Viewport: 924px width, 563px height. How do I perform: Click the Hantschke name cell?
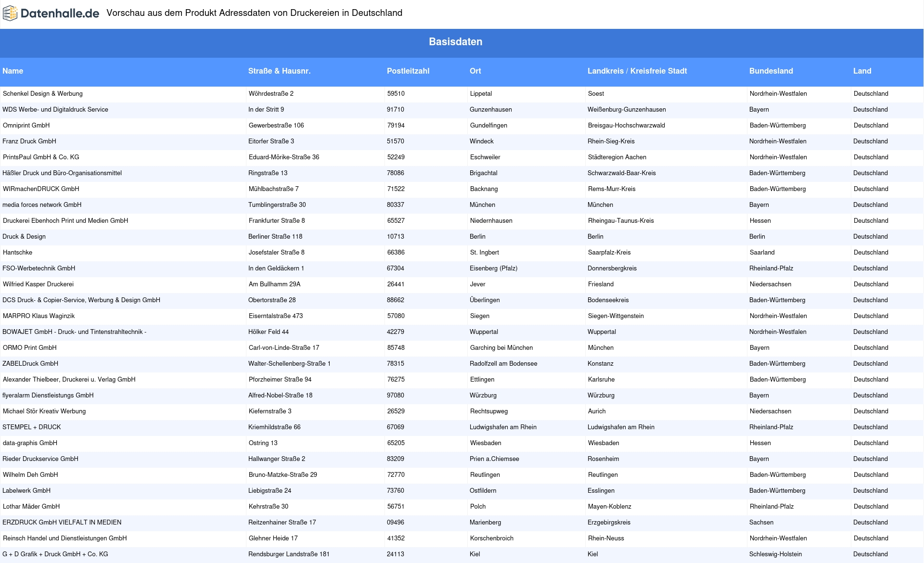[18, 253]
